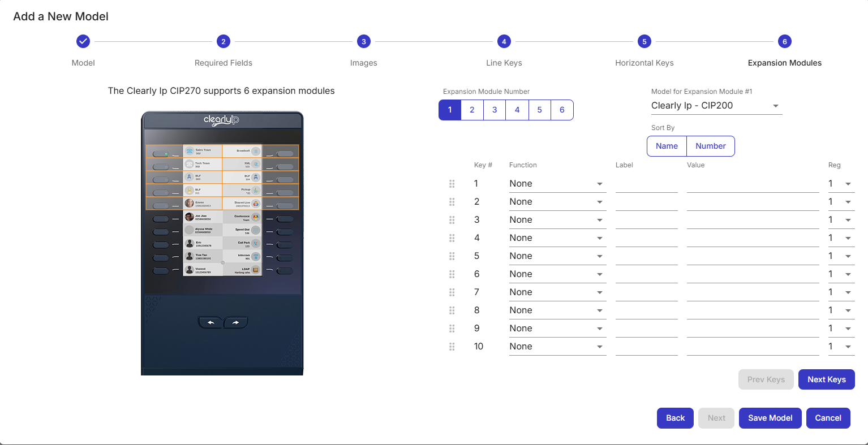Select expansion module number 5
Viewport: 868px width, 445px height.
pyautogui.click(x=540, y=110)
